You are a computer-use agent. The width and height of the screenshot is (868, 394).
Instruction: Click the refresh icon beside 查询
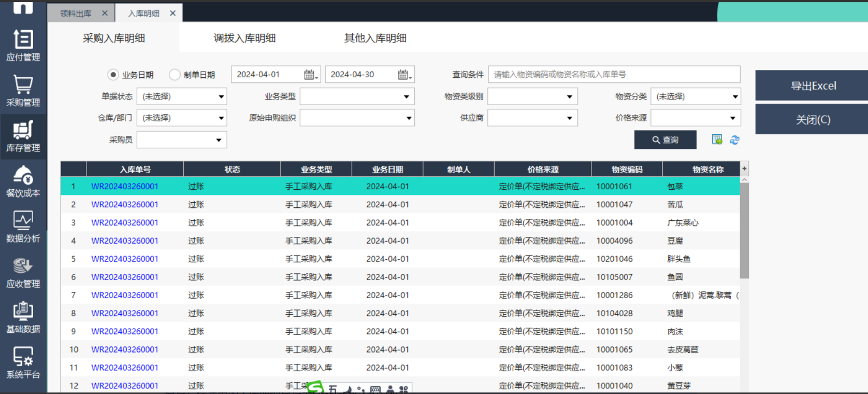[734, 140]
